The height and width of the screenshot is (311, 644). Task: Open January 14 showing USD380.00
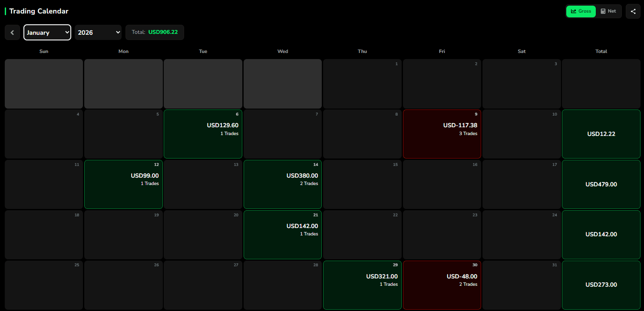(283, 184)
